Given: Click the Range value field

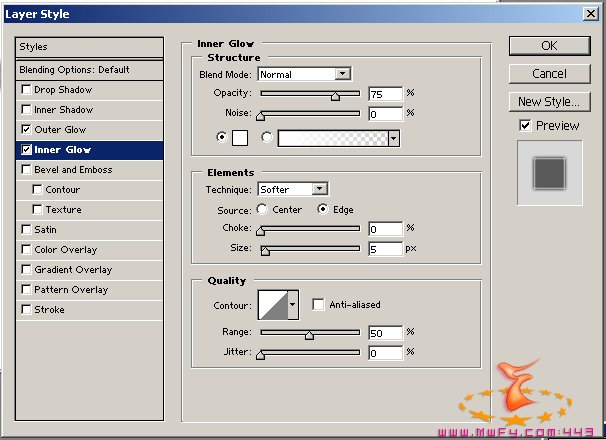Looking at the screenshot, I should (385, 333).
